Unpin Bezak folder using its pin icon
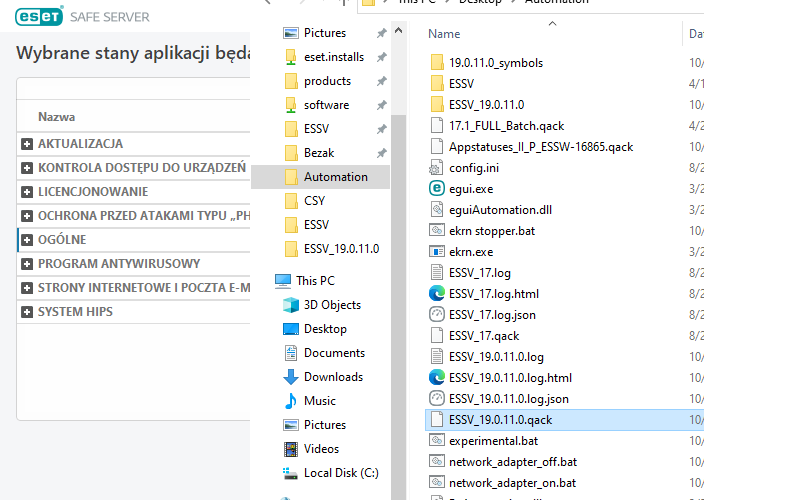 381,153
